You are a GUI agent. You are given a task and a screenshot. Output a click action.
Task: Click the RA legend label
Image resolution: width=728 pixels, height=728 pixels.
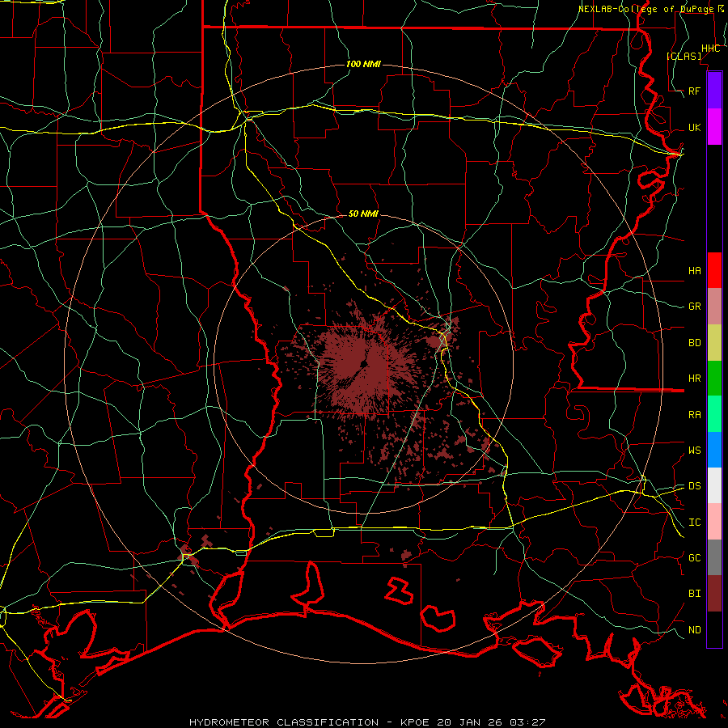pos(694,414)
